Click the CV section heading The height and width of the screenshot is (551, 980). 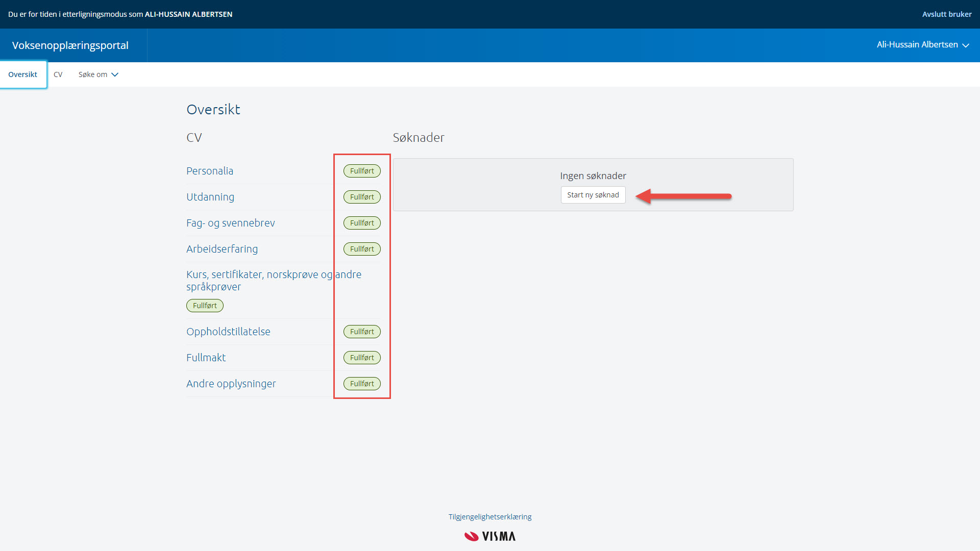click(x=194, y=138)
